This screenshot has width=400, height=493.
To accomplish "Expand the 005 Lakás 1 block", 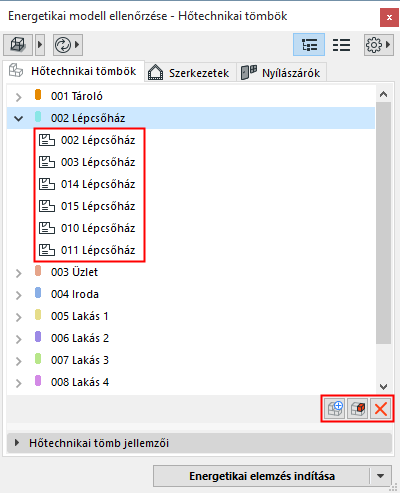I will (19, 317).
